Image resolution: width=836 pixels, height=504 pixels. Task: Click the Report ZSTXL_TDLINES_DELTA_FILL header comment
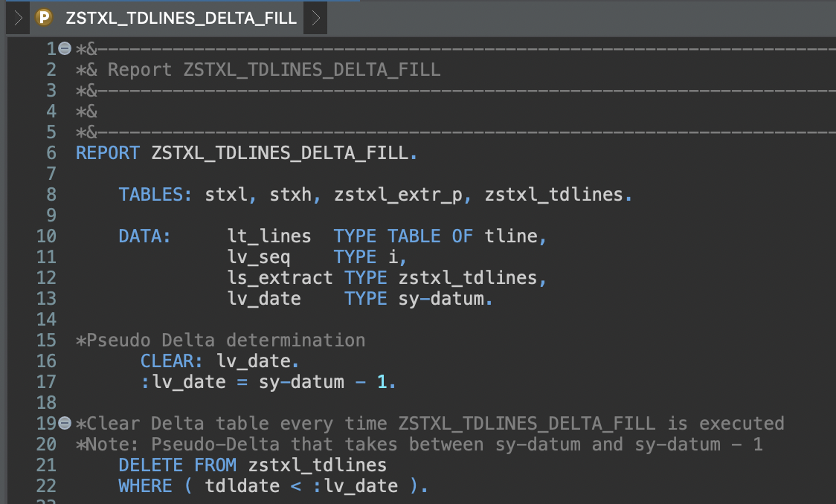tap(258, 70)
